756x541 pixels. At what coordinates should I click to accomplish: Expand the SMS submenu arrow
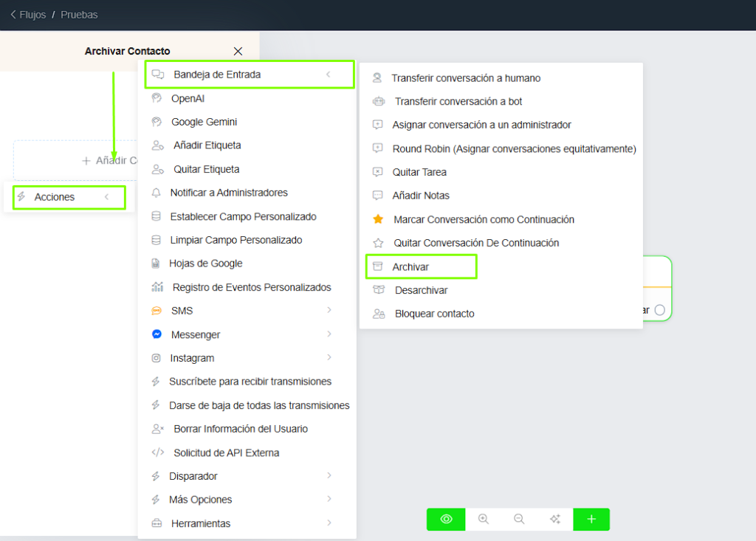click(x=329, y=311)
